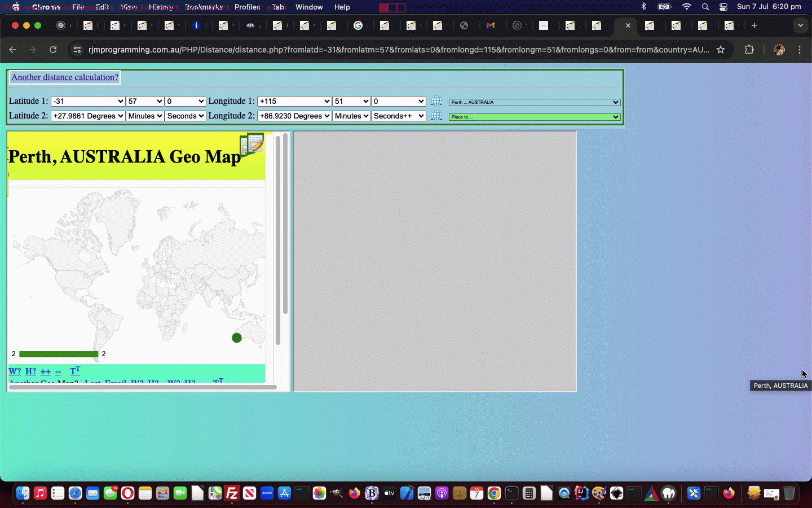
Task: Open the Window menu
Action: point(309,7)
